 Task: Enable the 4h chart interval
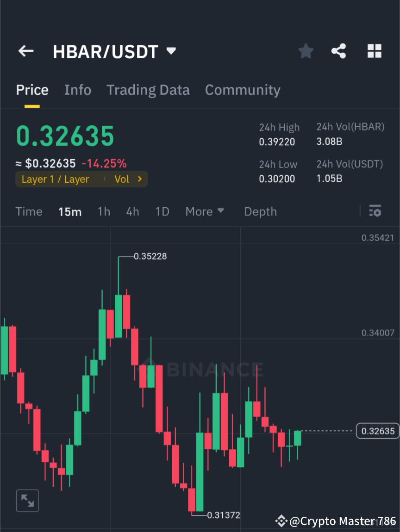tap(132, 211)
